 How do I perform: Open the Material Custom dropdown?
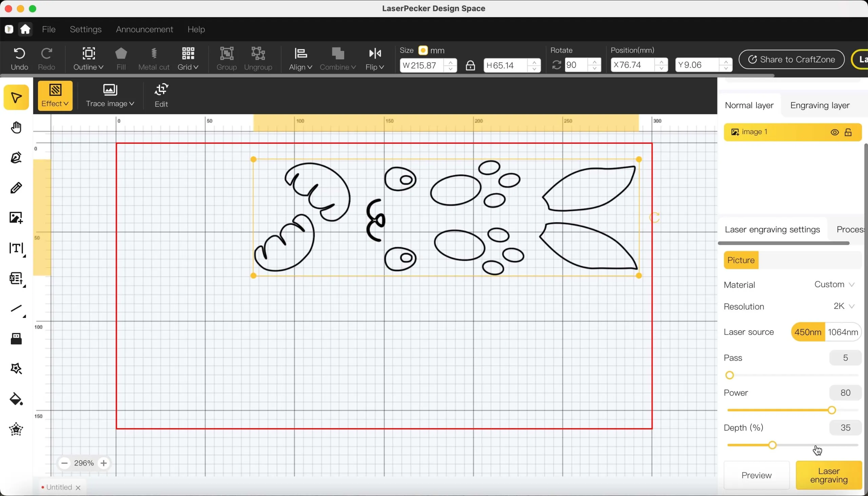point(834,284)
